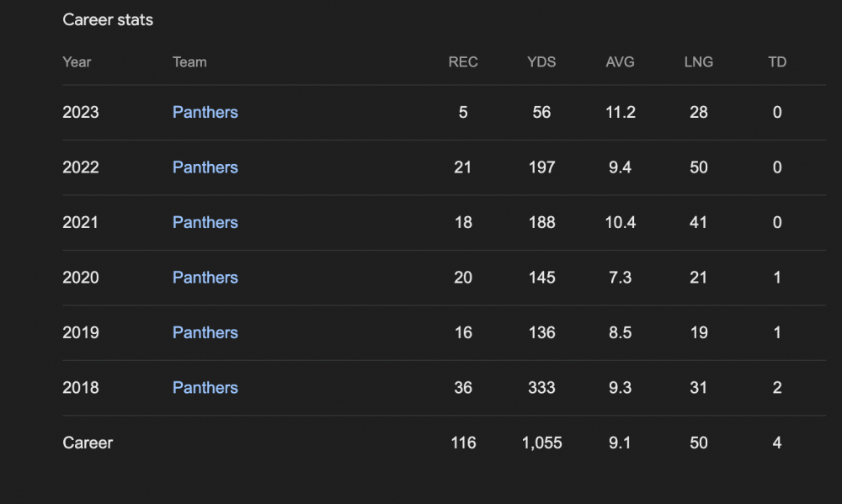Open the Panthers link in the 2023 row
This screenshot has height=504, width=842.
coord(205,113)
